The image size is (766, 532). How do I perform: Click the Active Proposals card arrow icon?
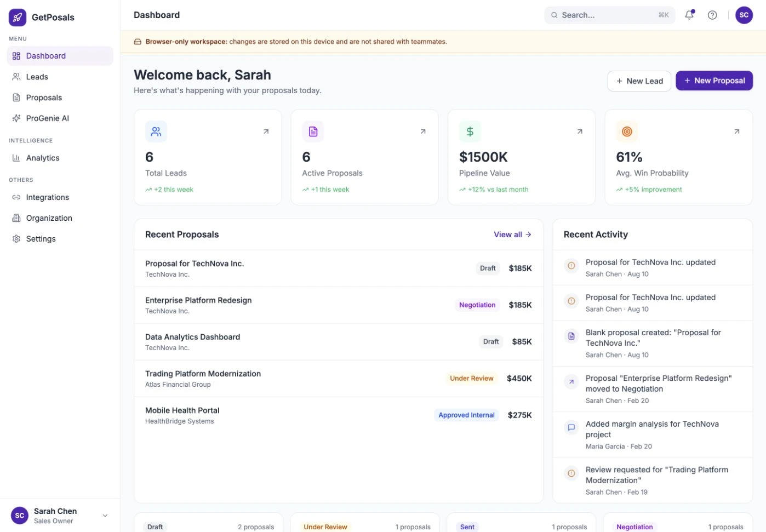click(423, 131)
